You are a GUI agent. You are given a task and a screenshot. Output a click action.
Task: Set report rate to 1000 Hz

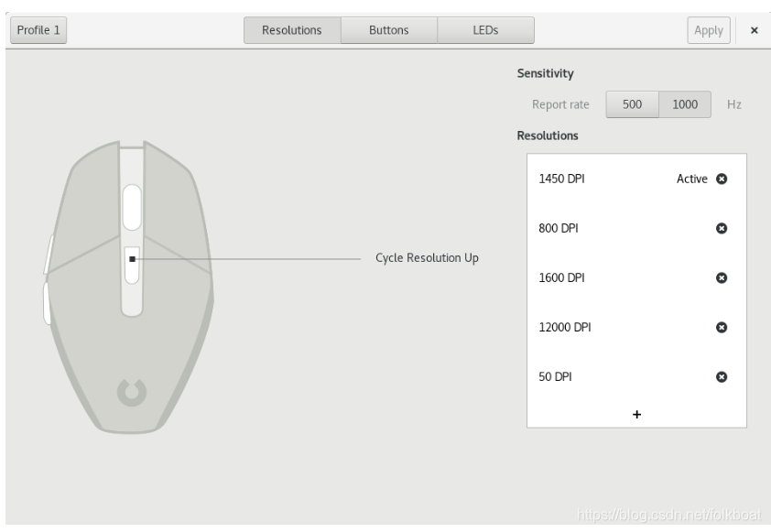pyautogui.click(x=685, y=104)
